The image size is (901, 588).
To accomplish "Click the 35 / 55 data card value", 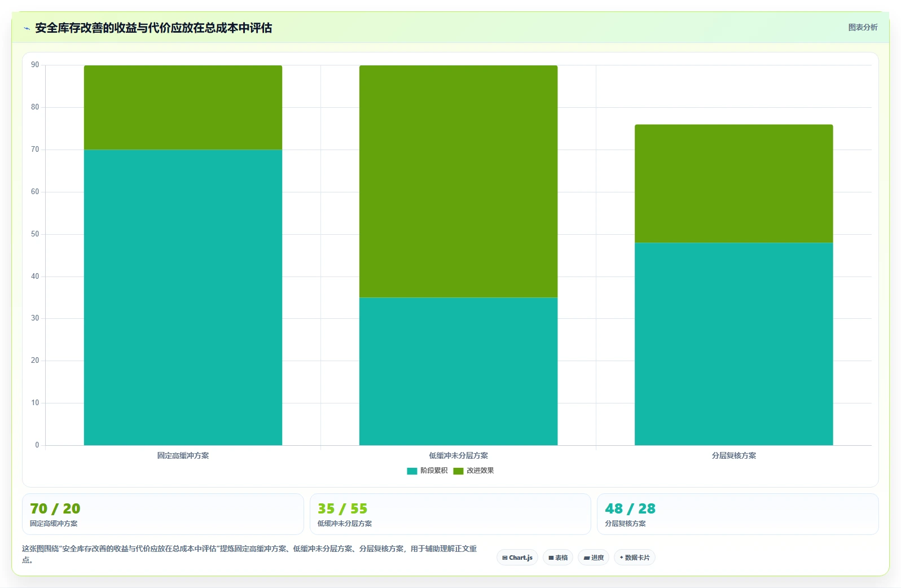I will (x=342, y=508).
